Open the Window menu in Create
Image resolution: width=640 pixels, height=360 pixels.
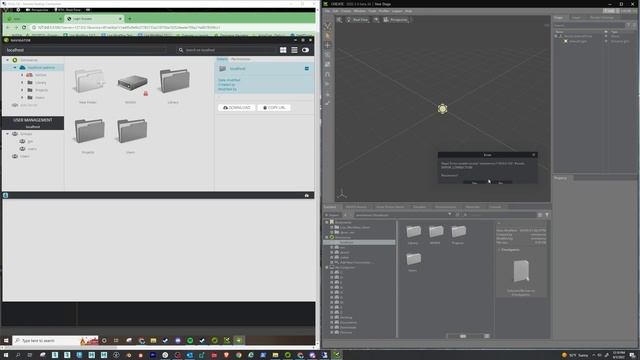click(x=360, y=11)
